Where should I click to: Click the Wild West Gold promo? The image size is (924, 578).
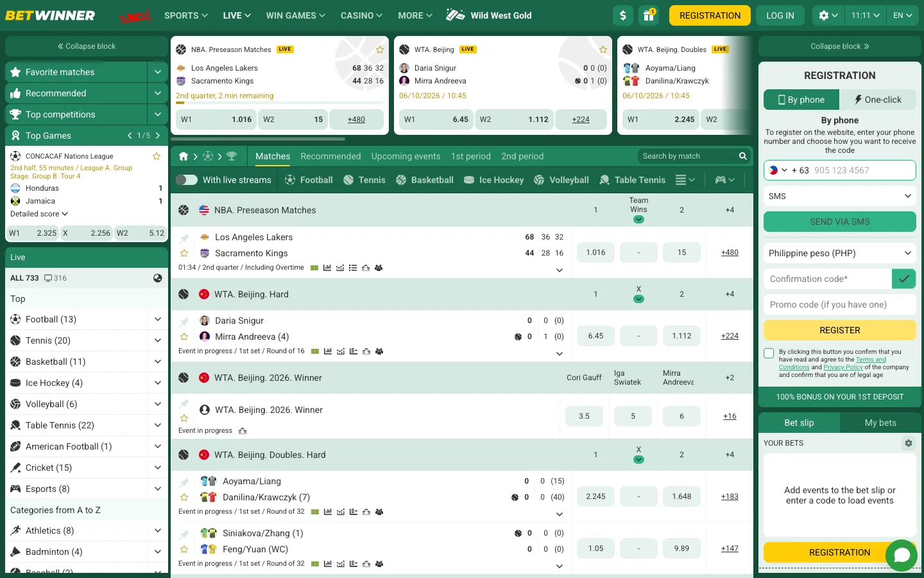point(489,15)
